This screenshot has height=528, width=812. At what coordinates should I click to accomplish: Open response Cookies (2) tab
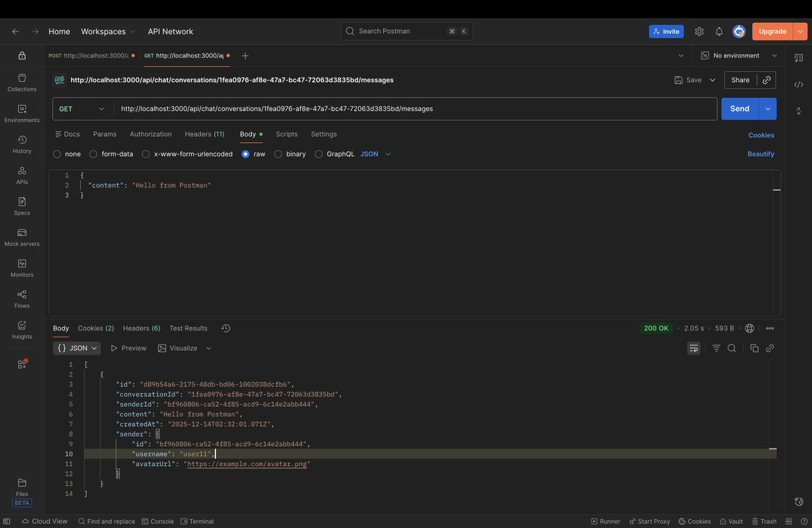click(x=95, y=328)
